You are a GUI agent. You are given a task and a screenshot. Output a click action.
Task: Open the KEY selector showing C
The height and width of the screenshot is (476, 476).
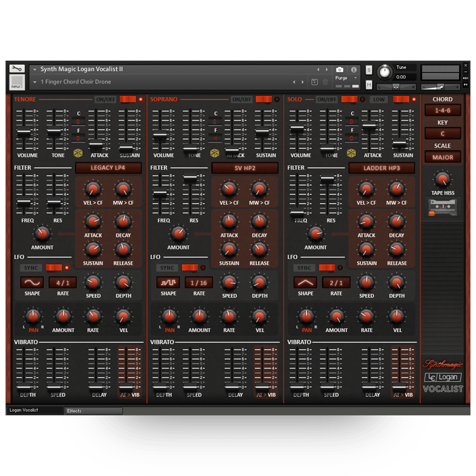pyautogui.click(x=442, y=134)
